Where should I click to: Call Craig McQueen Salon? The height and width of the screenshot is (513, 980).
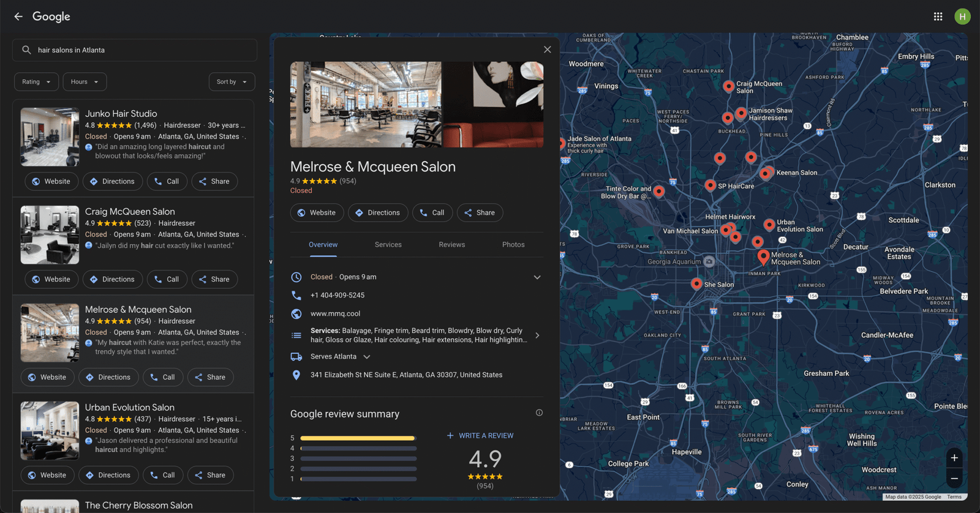(x=167, y=279)
